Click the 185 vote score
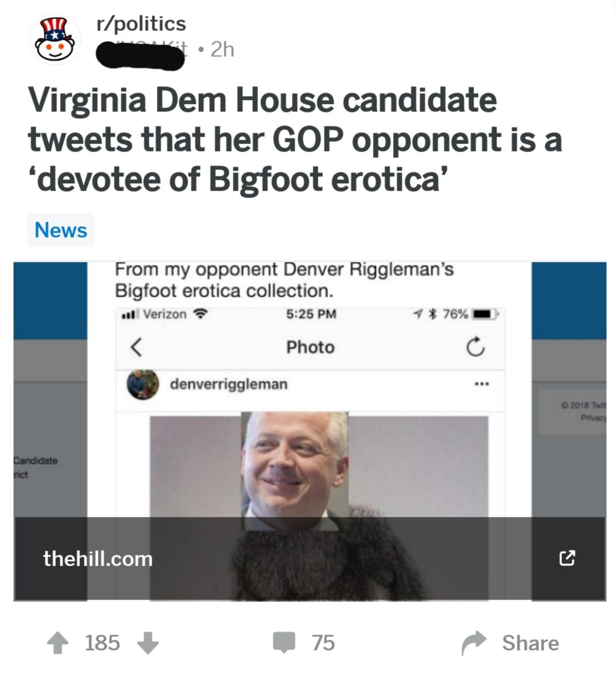616x680 pixels. pyautogui.click(x=102, y=643)
